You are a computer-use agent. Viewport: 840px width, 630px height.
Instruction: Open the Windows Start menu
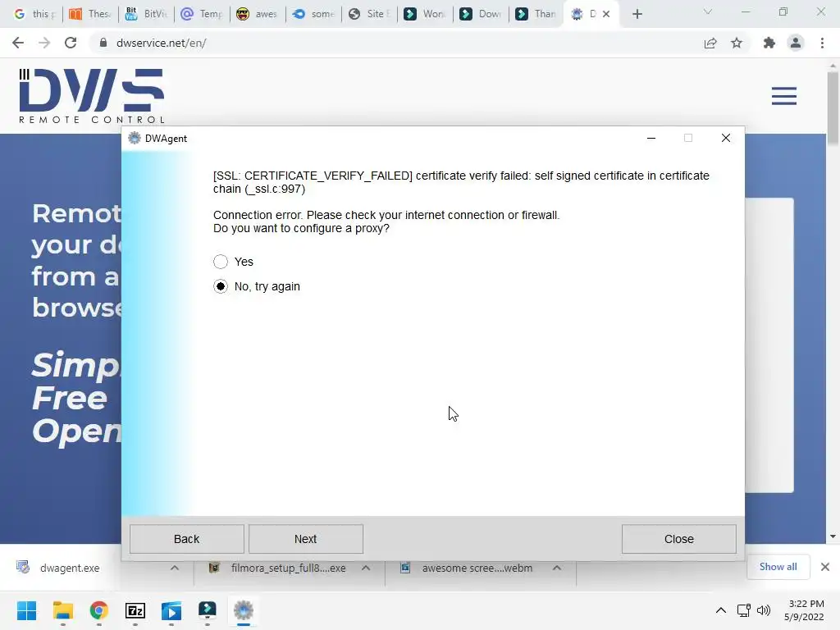[x=27, y=610]
